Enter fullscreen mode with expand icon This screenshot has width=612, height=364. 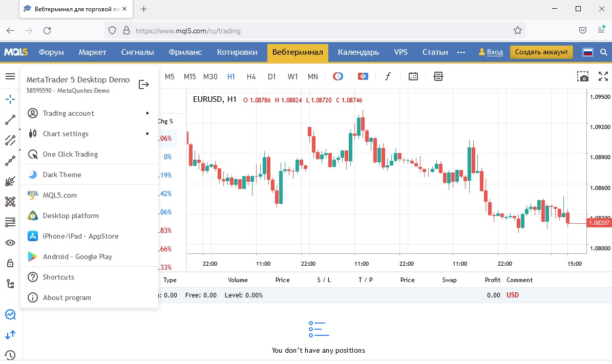click(x=603, y=76)
